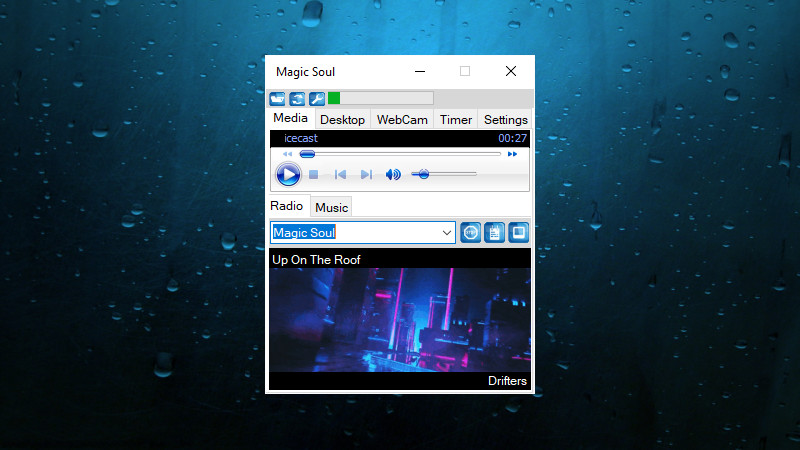800x450 pixels.
Task: Click the icecast stream label
Action: tap(301, 138)
